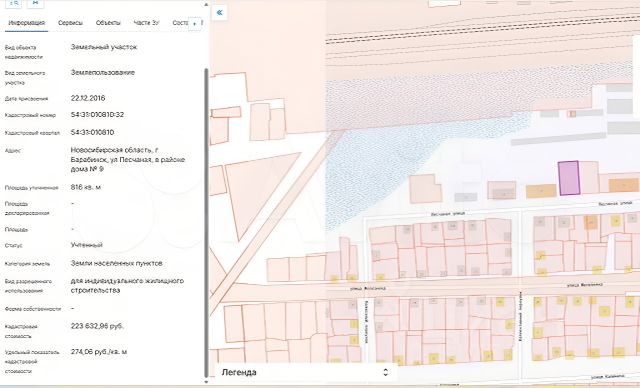This screenshot has height=388, width=640.
Task: Select the highlighted purple land parcel
Action: (569, 178)
